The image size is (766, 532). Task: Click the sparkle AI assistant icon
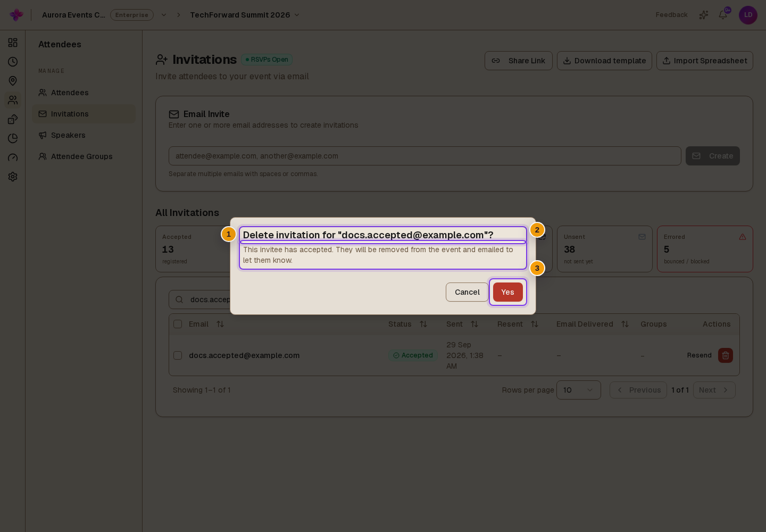coord(704,15)
